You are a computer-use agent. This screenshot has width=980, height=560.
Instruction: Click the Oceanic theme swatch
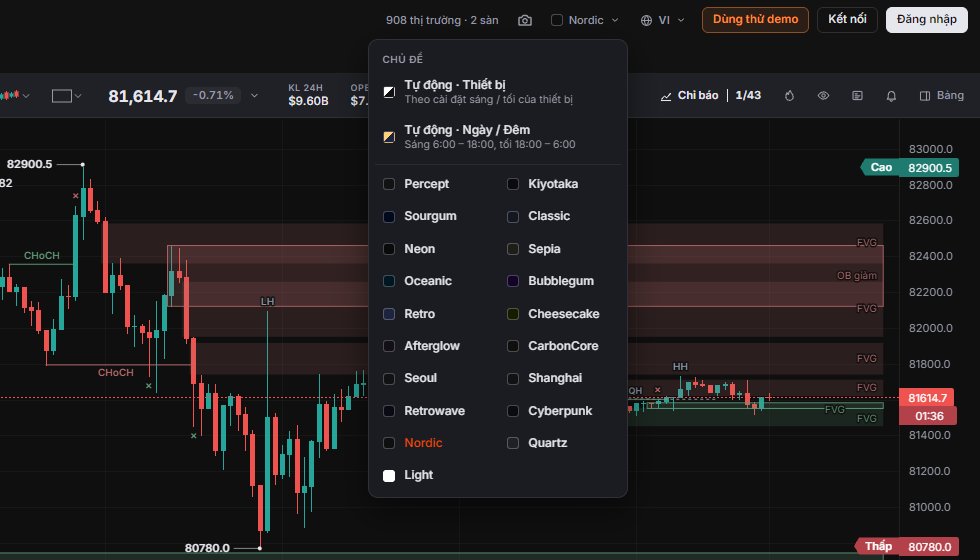(x=389, y=281)
